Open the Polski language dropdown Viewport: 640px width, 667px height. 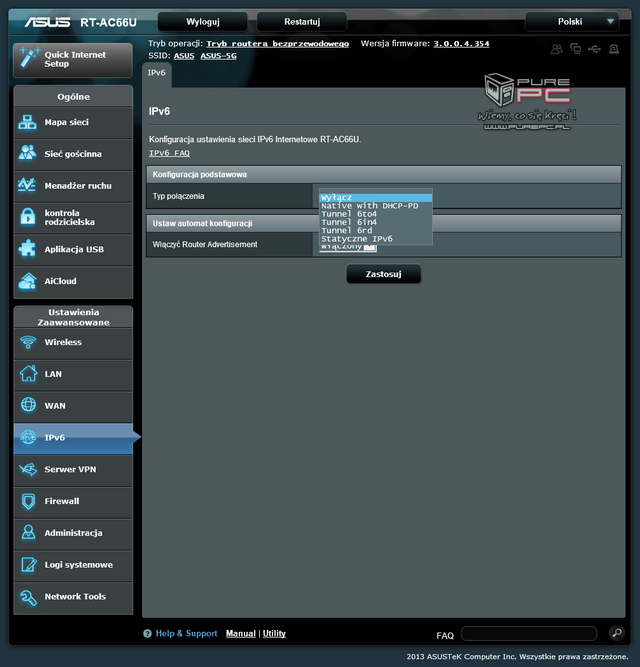coord(572,22)
